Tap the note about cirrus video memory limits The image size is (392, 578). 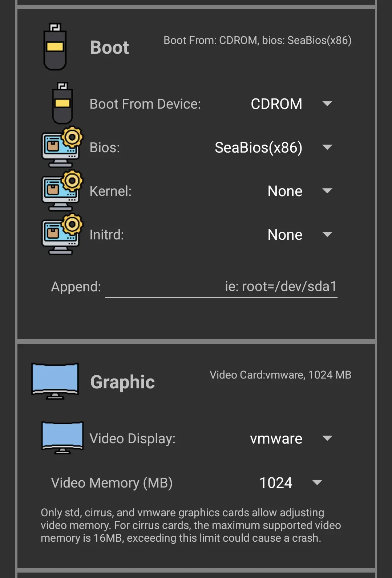tap(191, 525)
